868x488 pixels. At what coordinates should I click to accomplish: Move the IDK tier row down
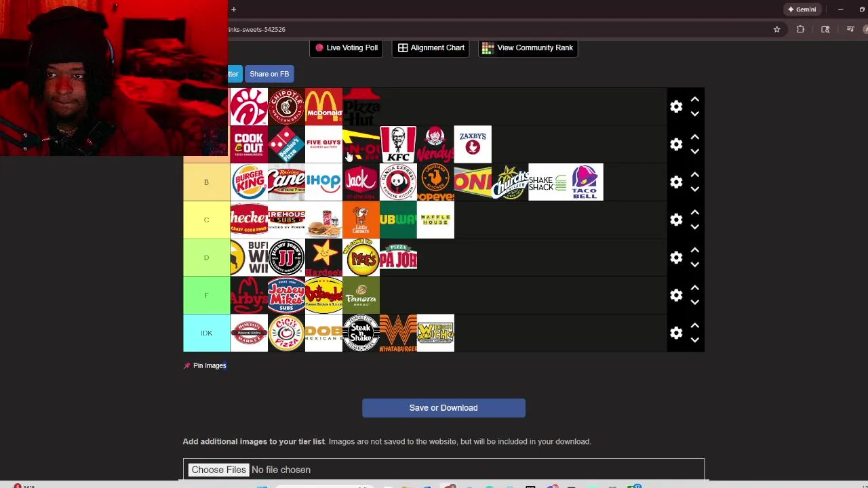coord(694,340)
